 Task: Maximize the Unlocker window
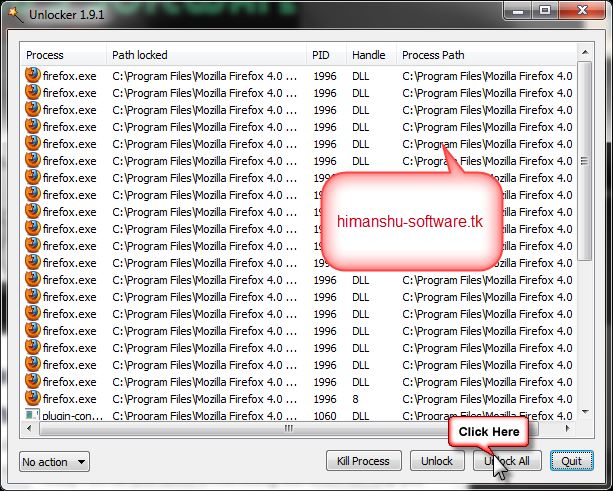[545, 11]
